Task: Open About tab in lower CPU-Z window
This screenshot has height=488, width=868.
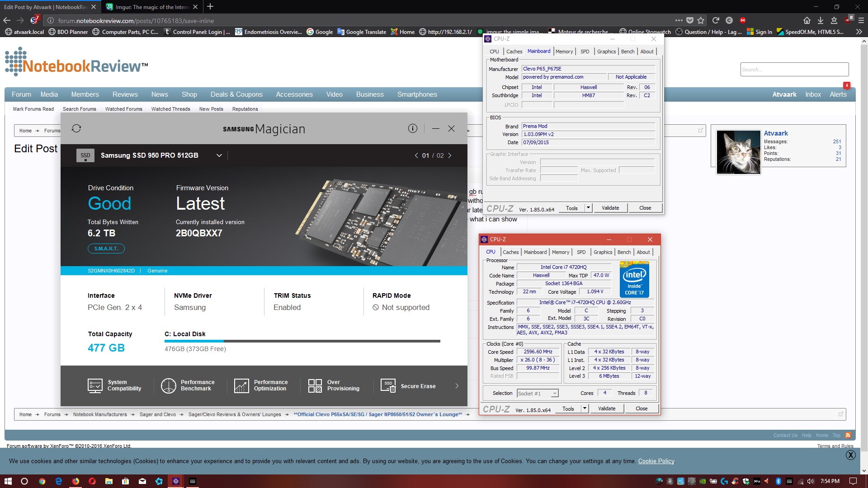Action: pyautogui.click(x=643, y=252)
